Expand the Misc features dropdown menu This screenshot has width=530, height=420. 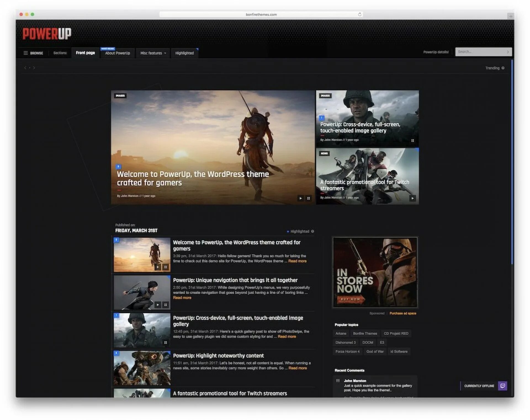click(x=153, y=52)
